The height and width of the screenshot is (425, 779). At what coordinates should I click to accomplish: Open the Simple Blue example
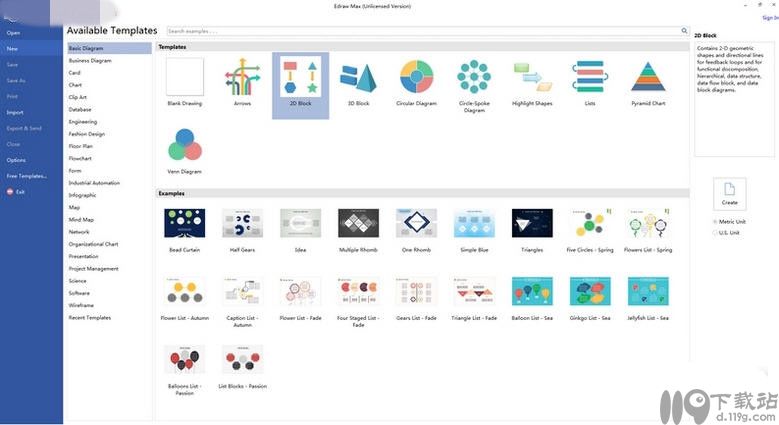tap(474, 223)
